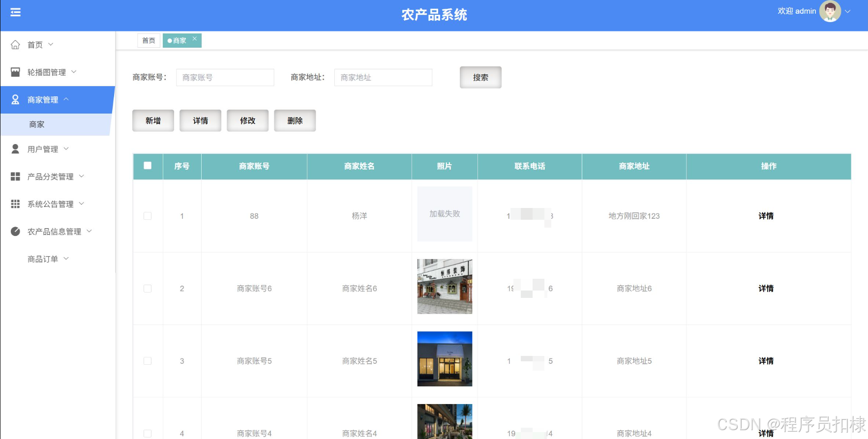Click the 详情 button above the table
This screenshot has height=439, width=868.
[200, 120]
